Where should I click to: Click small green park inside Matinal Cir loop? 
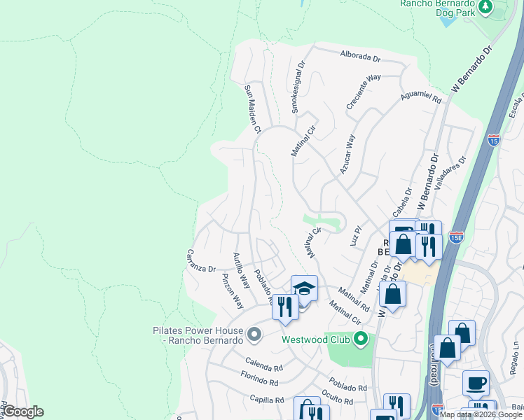(x=322, y=223)
